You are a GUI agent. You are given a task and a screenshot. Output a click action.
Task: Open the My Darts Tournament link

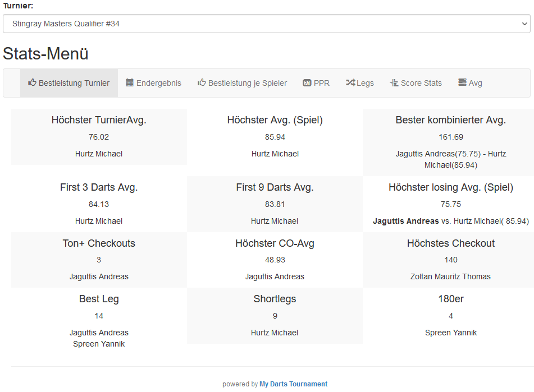[x=293, y=384]
